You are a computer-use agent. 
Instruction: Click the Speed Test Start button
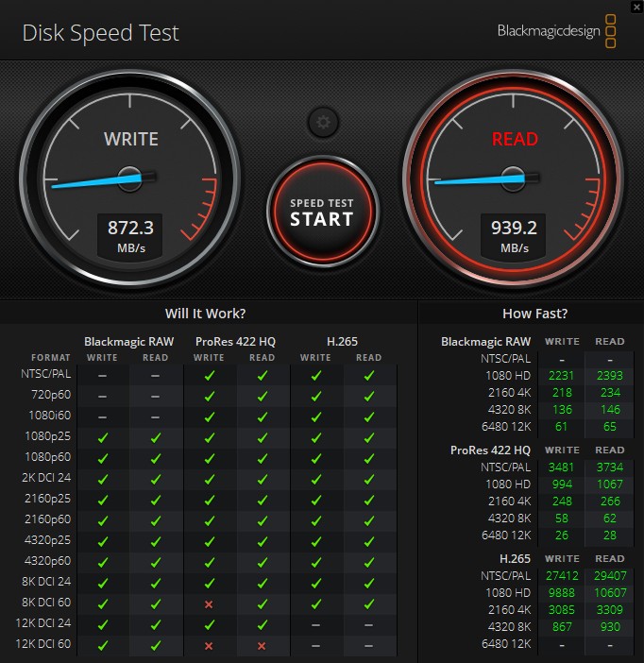(x=323, y=212)
